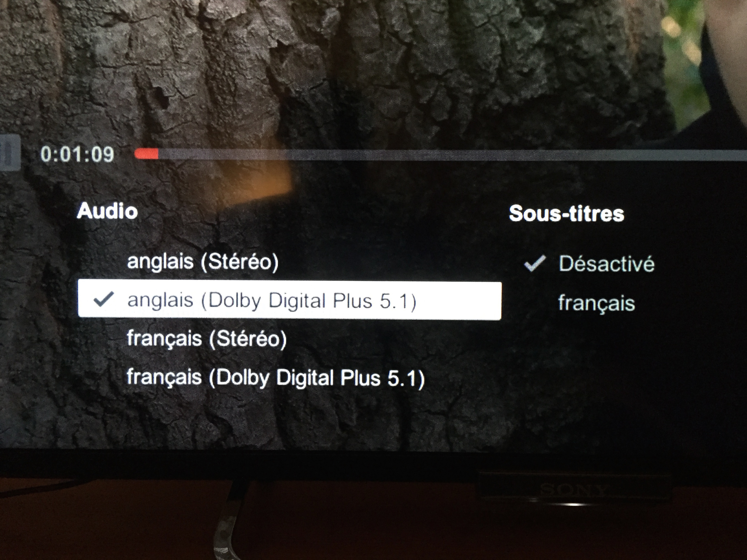The image size is (747, 560).
Task: Click checkmark next to Désactivé subtitles
Action: click(x=535, y=263)
